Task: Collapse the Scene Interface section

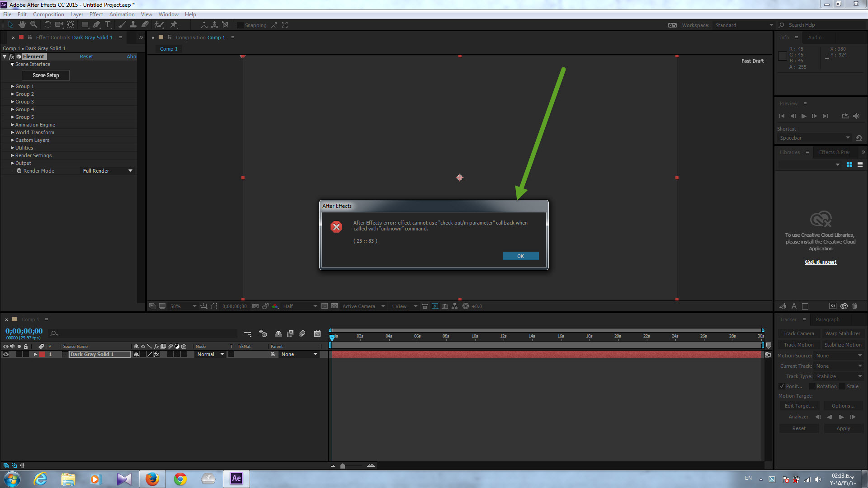Action: click(12, 65)
